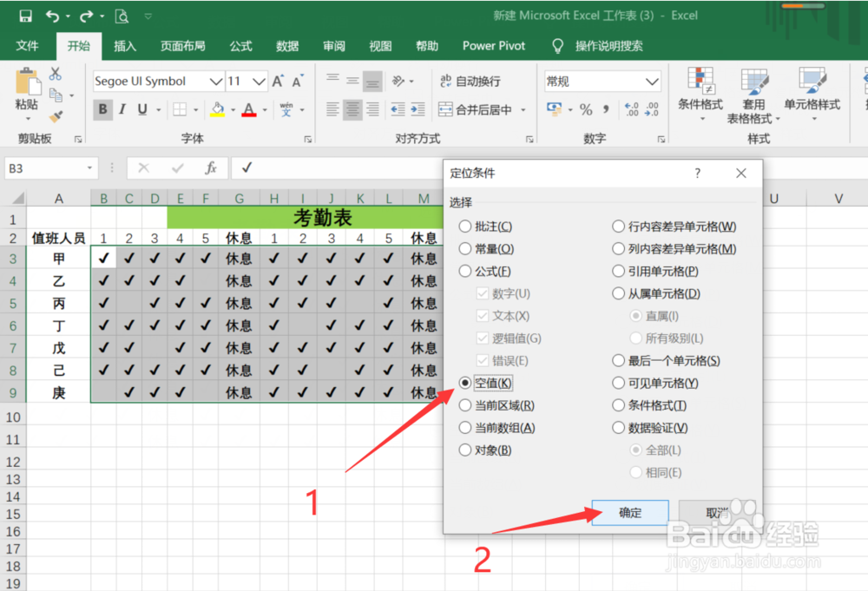This screenshot has height=591, width=868.
Task: Click the Save icon in quick access toolbar
Action: pyautogui.click(x=25, y=16)
